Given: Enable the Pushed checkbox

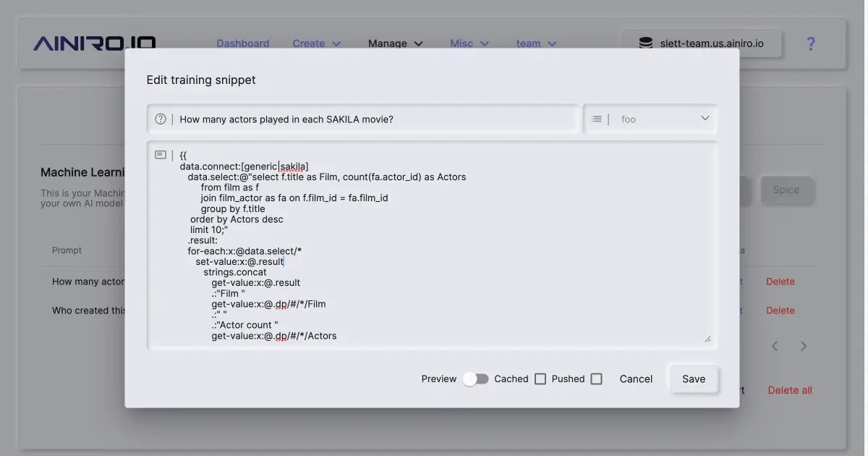Looking at the screenshot, I should tap(596, 379).
